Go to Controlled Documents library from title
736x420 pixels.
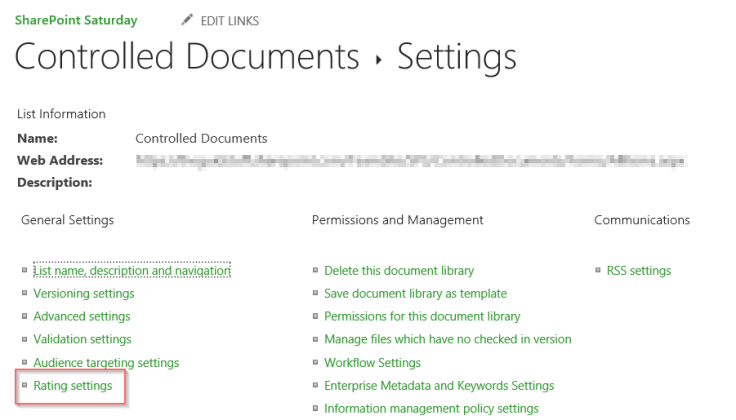[186, 57]
